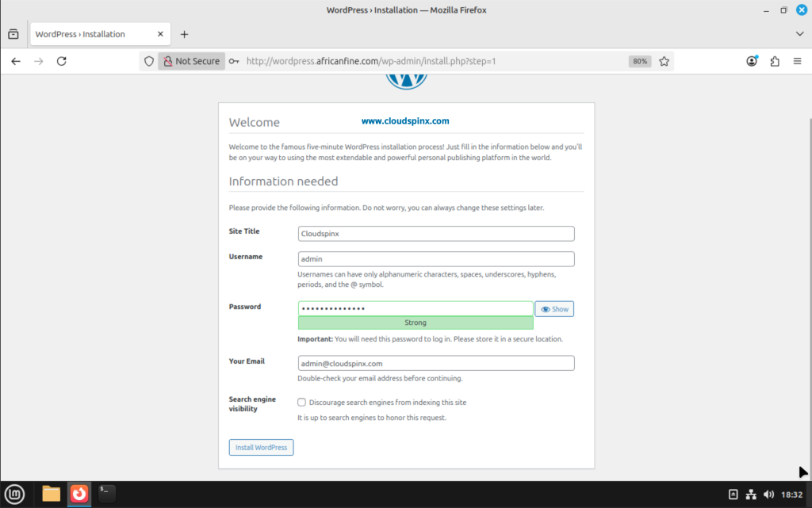Screen dimensions: 812x508
Task: Open the tracking protection shield icon
Action: pyautogui.click(x=149, y=61)
